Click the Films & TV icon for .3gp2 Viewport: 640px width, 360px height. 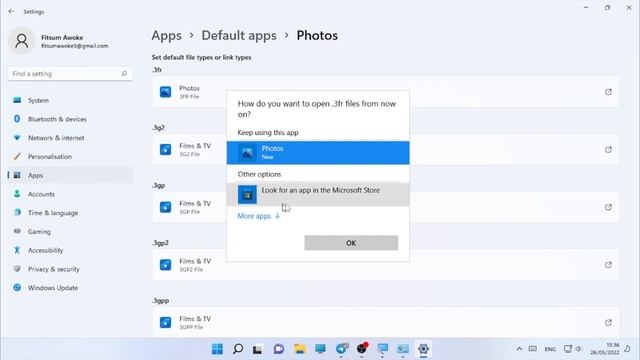pos(165,265)
